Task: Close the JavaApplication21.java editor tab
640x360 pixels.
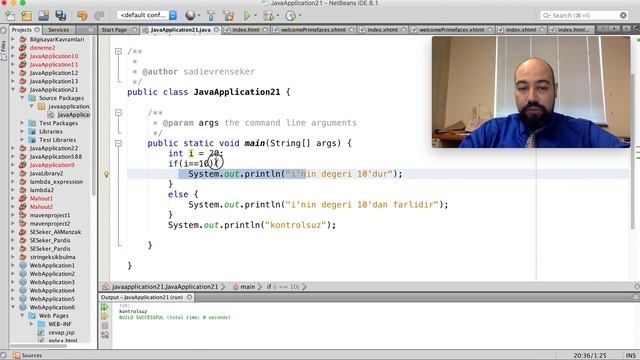Action: click(x=216, y=30)
